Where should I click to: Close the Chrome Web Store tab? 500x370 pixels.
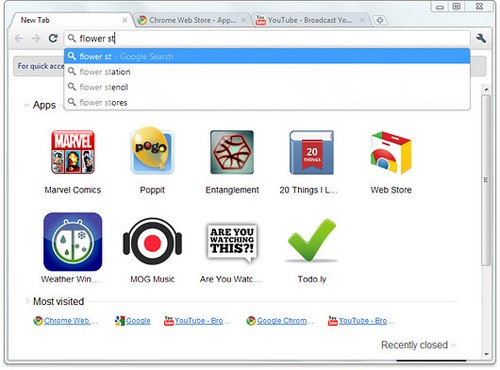pos(244,20)
